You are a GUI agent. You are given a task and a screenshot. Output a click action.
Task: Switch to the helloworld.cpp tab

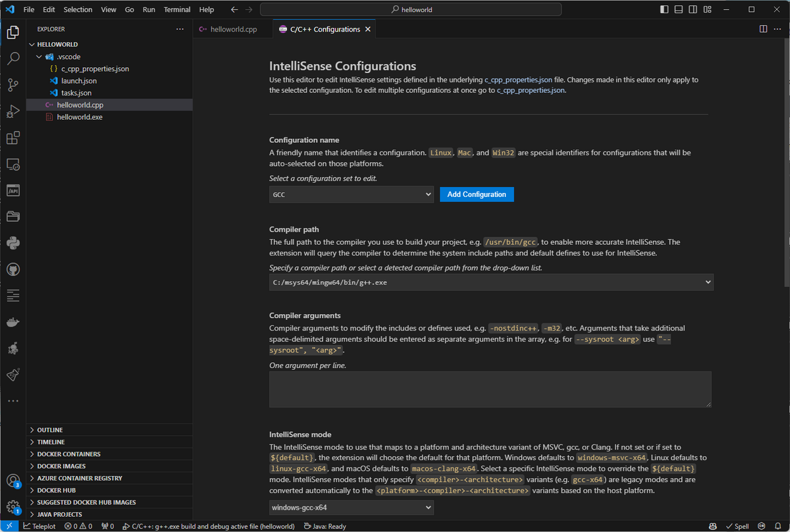[232, 29]
